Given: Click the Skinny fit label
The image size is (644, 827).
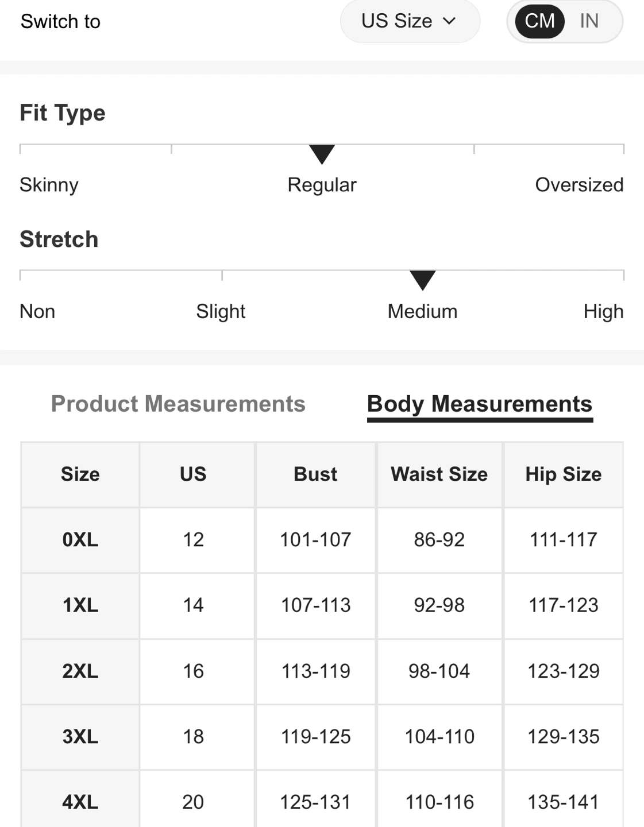Looking at the screenshot, I should 49,185.
